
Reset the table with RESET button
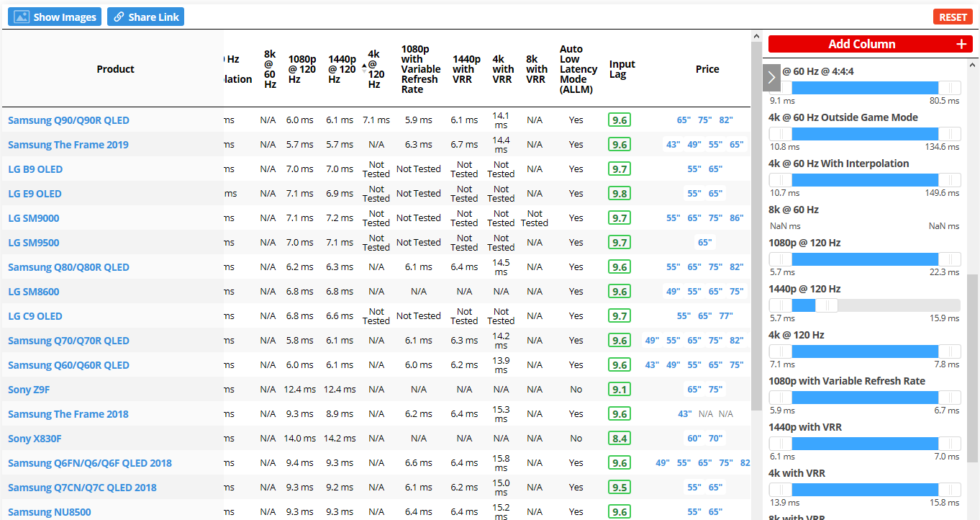[953, 17]
